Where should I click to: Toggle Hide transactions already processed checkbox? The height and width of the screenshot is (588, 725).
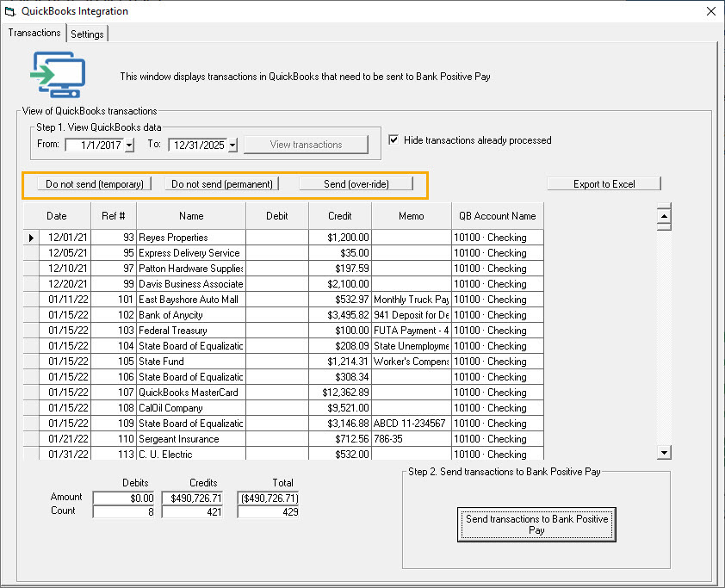tap(393, 139)
